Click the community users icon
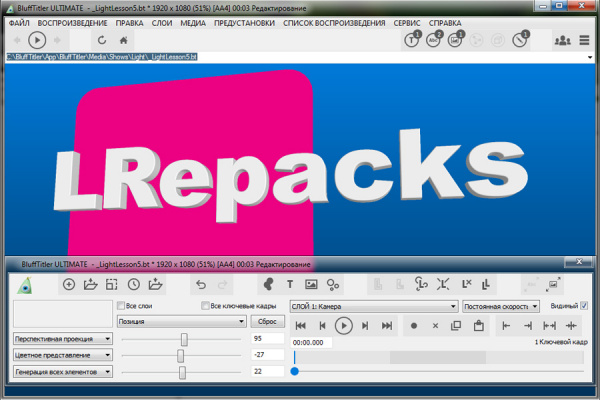Screen dimensions: 600x400 point(562,40)
